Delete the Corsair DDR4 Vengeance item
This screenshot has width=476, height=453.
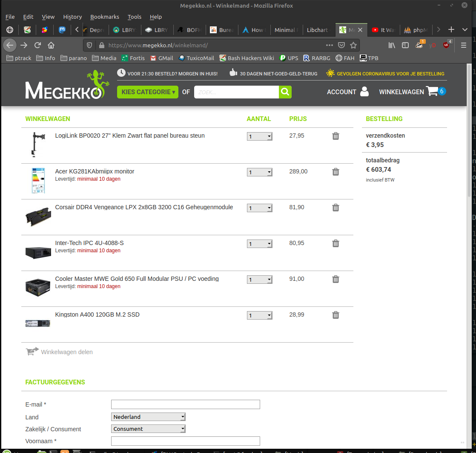[x=335, y=208]
